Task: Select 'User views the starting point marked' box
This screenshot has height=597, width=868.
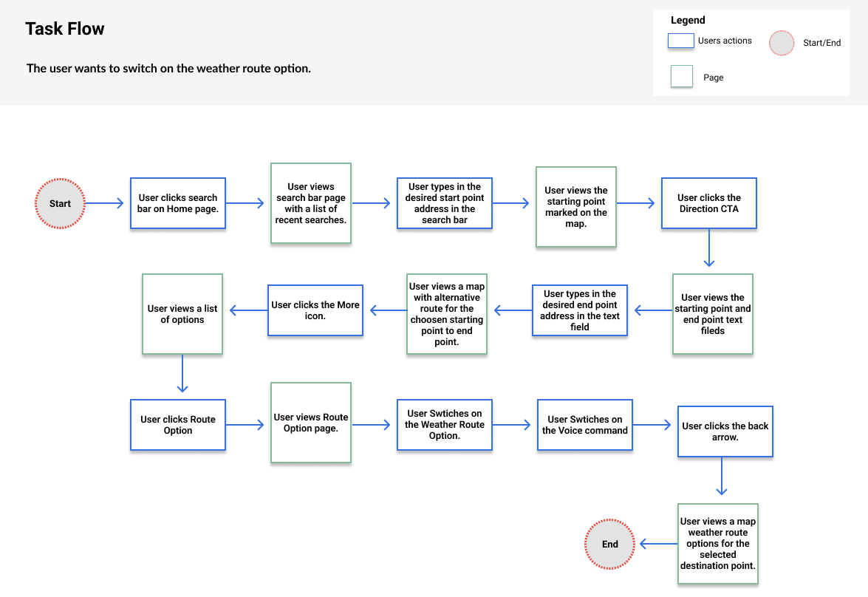Action: [x=575, y=207]
